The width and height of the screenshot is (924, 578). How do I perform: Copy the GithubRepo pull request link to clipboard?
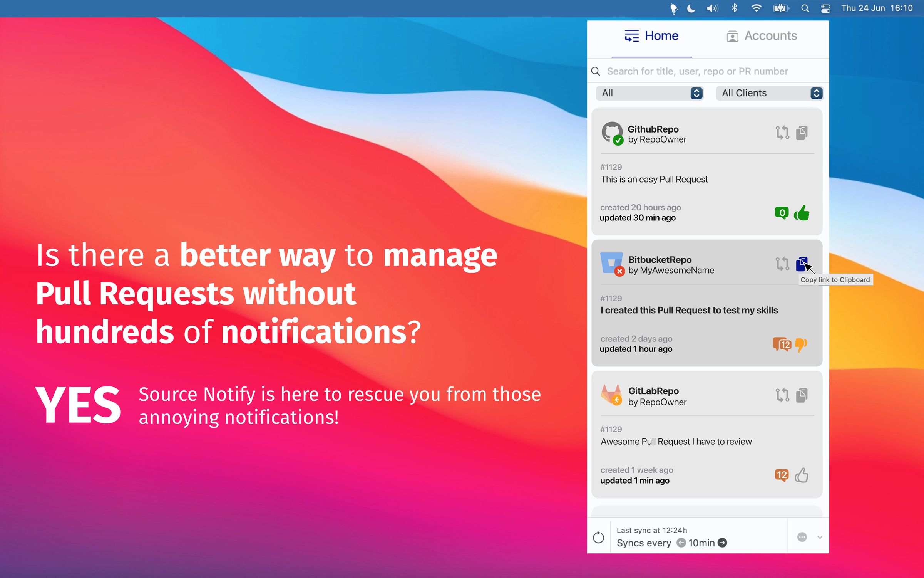[x=802, y=133]
